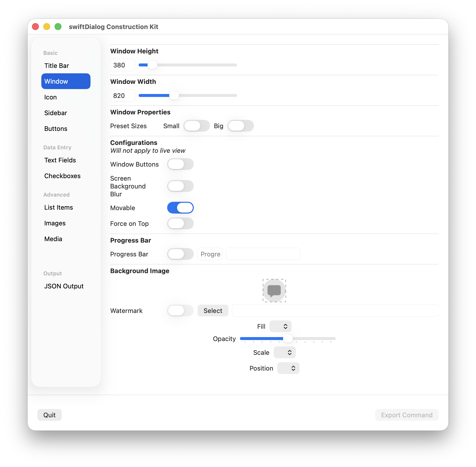Select the List Items sidebar entry
This screenshot has height=467, width=476.
(59, 207)
